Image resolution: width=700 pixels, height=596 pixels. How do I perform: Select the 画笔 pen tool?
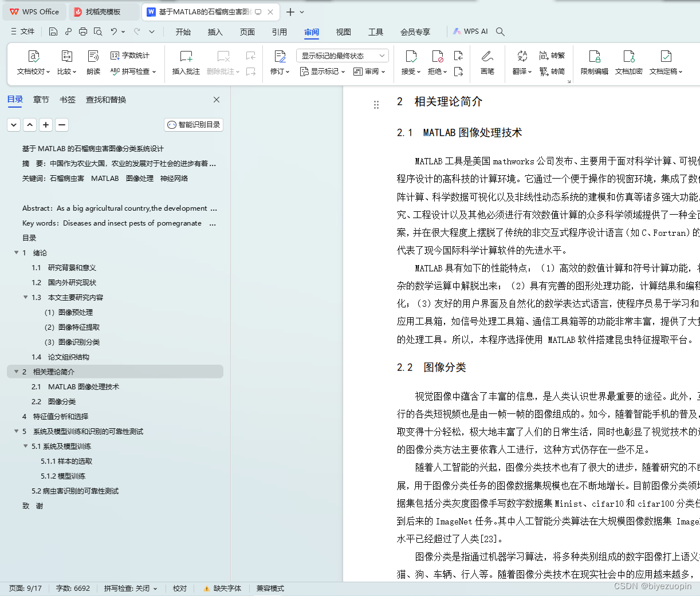coord(487,63)
